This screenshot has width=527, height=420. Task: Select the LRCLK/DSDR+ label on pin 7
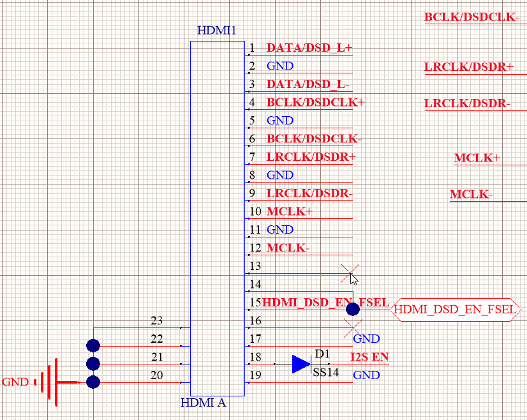311,156
